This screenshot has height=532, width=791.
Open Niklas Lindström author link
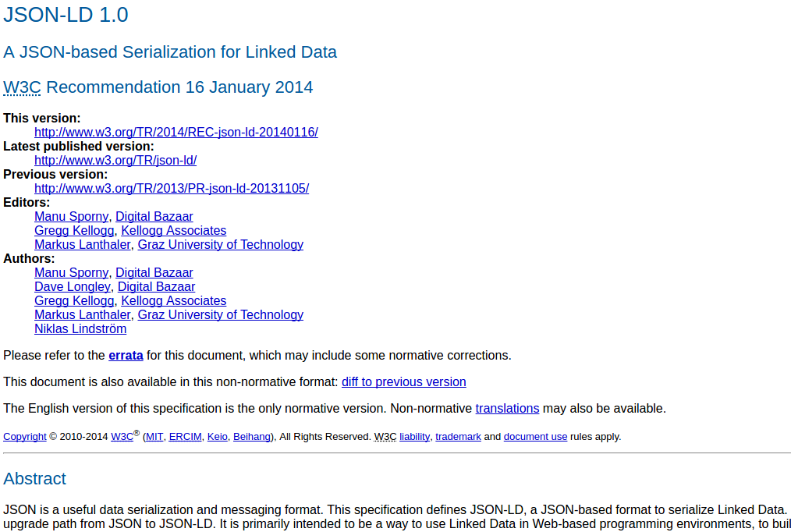point(80,328)
